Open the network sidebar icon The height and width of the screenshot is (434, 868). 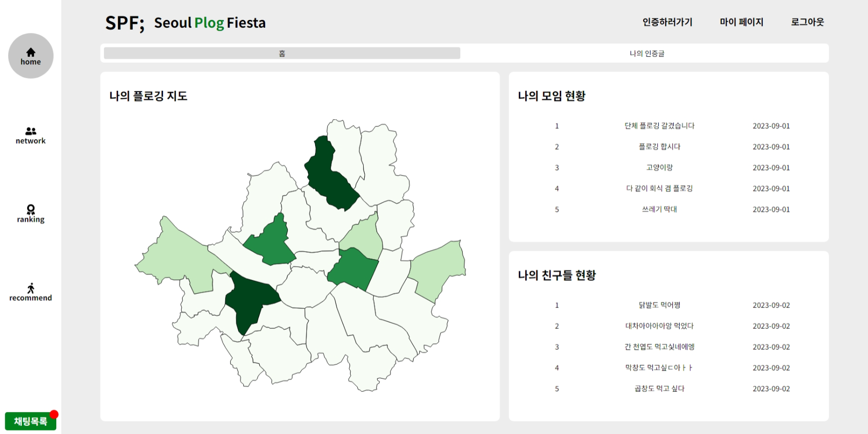[31, 135]
